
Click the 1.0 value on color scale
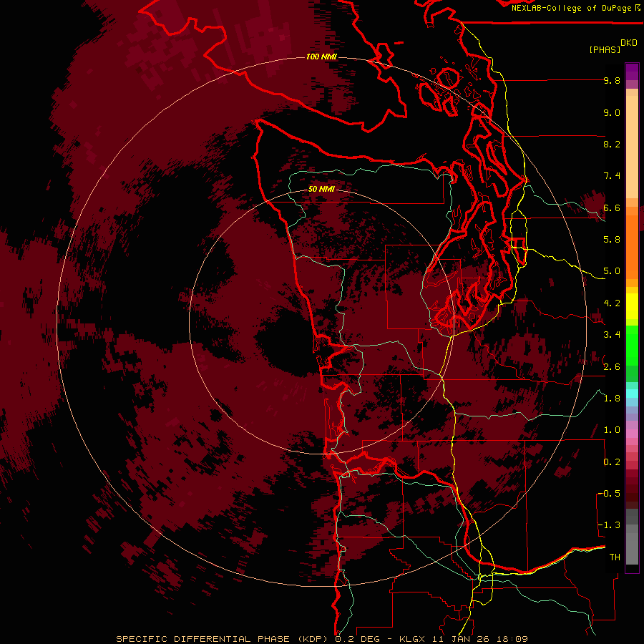(x=612, y=431)
